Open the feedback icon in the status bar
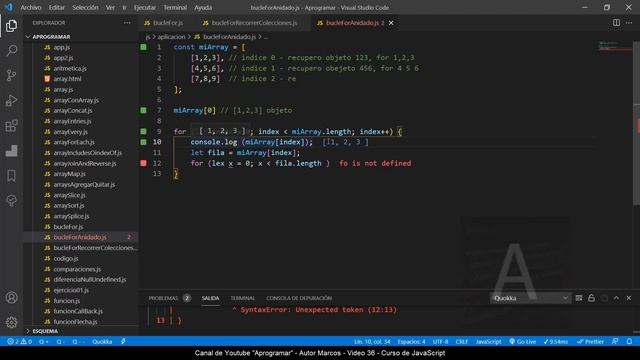Viewport: 640px width, 360px height. [x=615, y=342]
